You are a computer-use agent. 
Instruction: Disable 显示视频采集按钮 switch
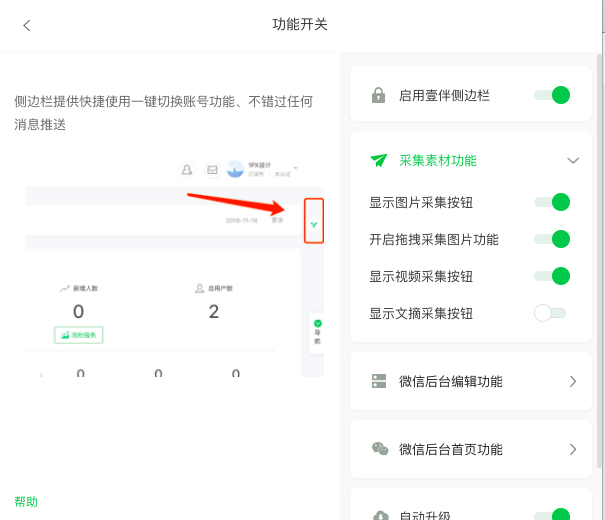[551, 276]
